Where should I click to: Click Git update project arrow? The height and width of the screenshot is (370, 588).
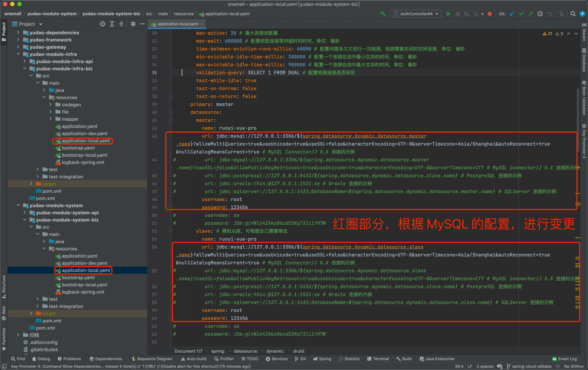512,14
